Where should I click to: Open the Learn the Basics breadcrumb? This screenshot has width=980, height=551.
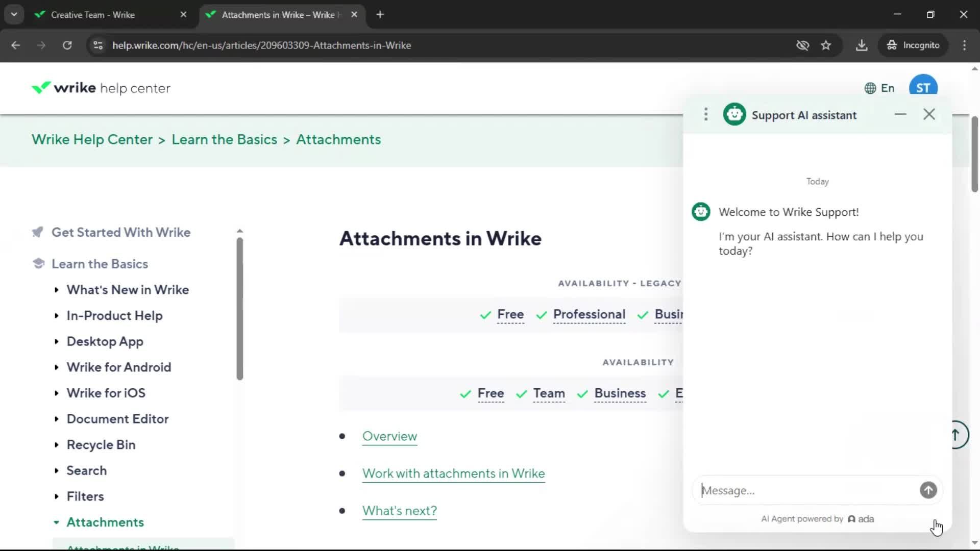pos(224,140)
